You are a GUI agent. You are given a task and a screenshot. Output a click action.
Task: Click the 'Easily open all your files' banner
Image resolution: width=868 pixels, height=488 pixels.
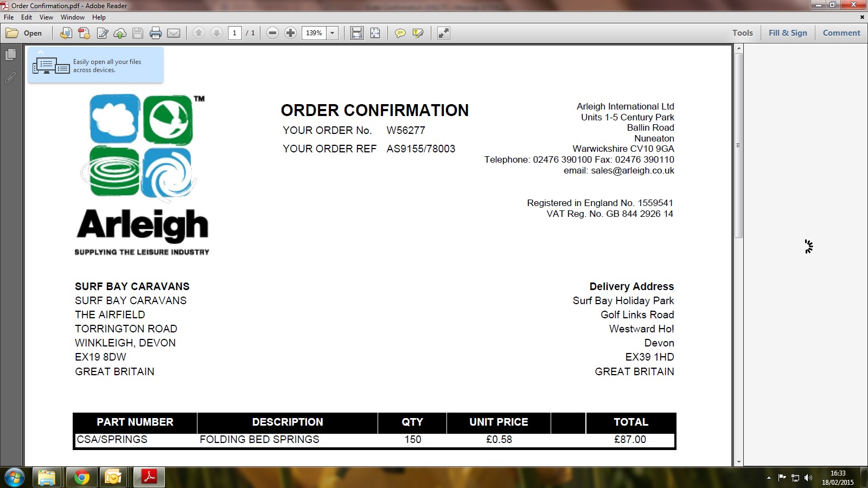point(95,66)
